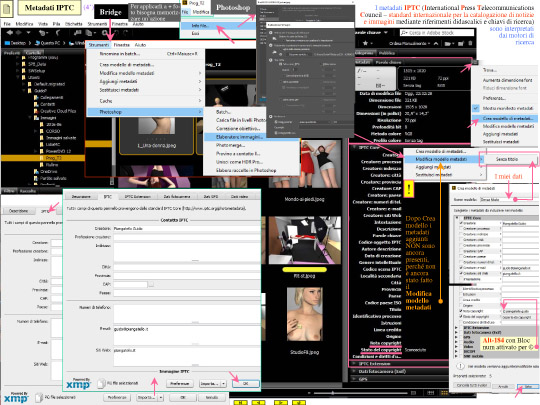The image size is (540, 405).
Task: Click the OneDrive folder icon
Action: [36, 172]
